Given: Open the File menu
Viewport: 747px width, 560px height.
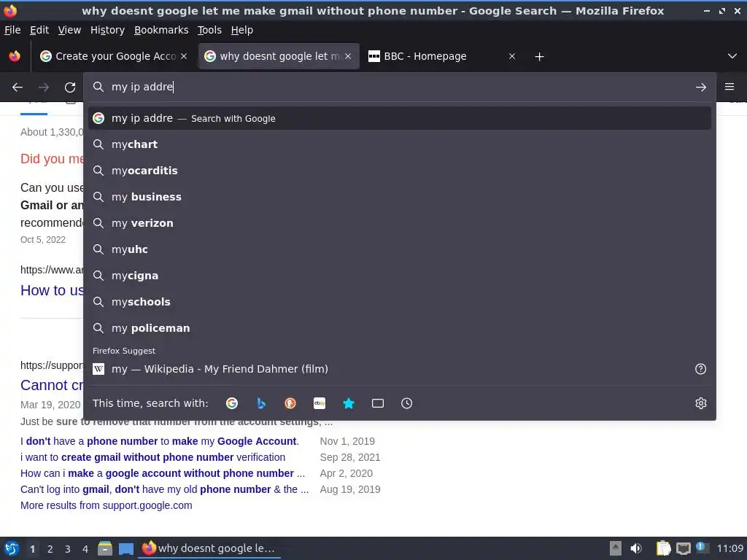Looking at the screenshot, I should pos(12,30).
